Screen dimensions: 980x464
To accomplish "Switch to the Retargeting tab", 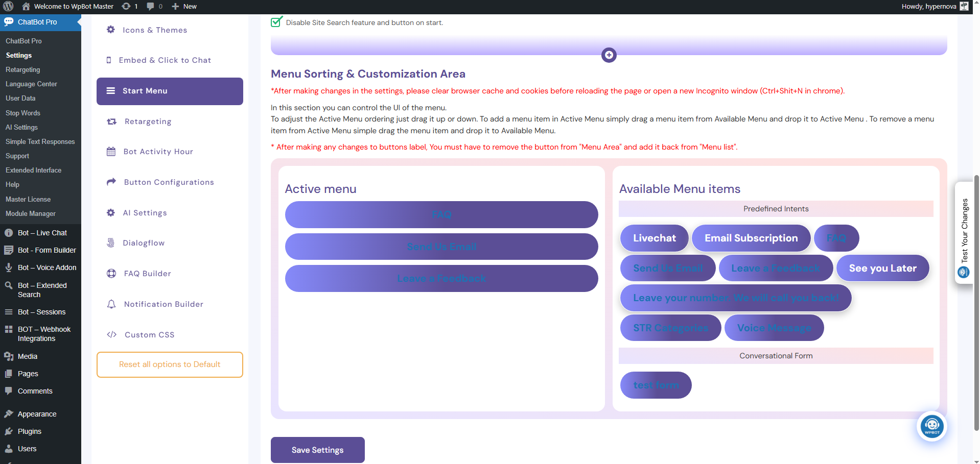I will (148, 121).
